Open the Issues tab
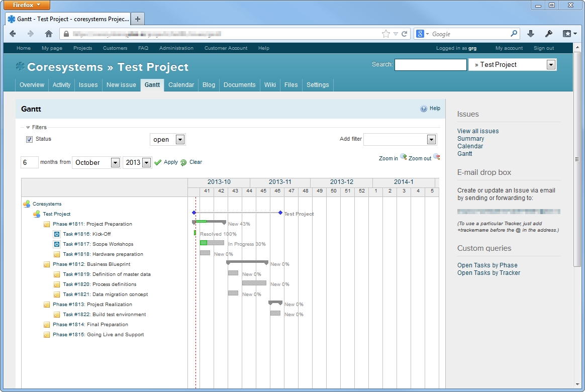The height and width of the screenshot is (392, 585). (x=88, y=84)
